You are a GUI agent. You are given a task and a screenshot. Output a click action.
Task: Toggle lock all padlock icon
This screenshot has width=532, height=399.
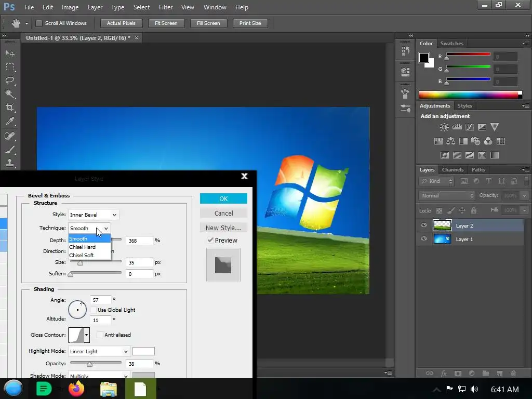coord(474,211)
